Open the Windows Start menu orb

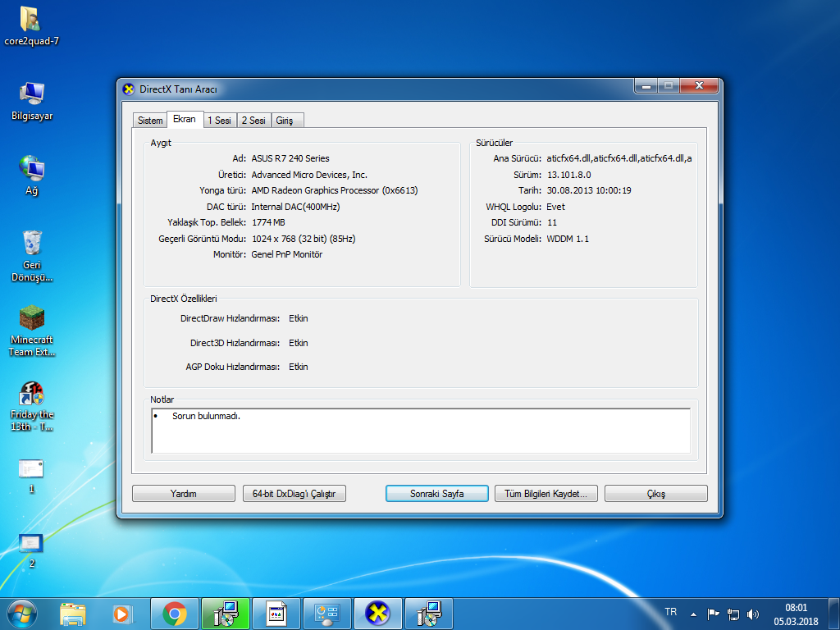22,614
